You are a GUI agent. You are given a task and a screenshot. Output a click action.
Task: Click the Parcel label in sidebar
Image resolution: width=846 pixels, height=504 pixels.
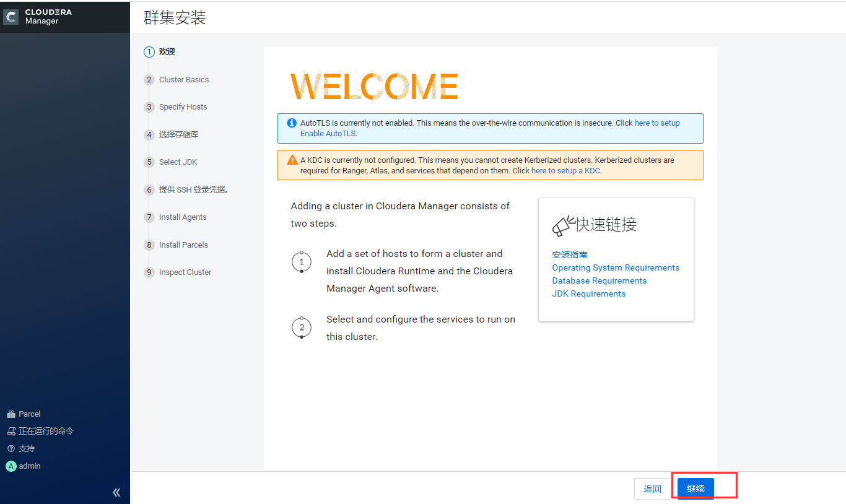30,414
